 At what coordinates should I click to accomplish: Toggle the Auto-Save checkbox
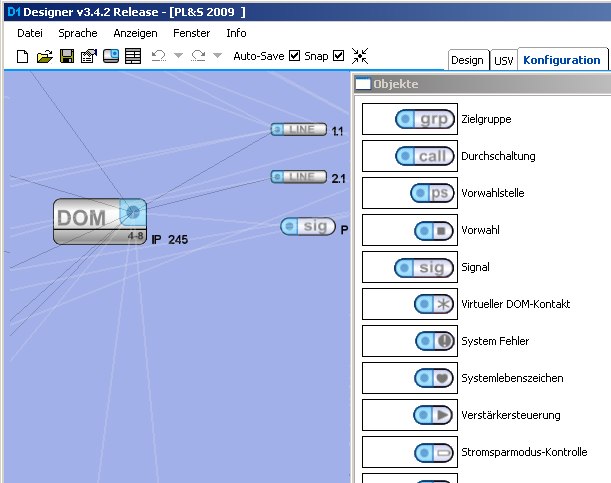(x=295, y=56)
